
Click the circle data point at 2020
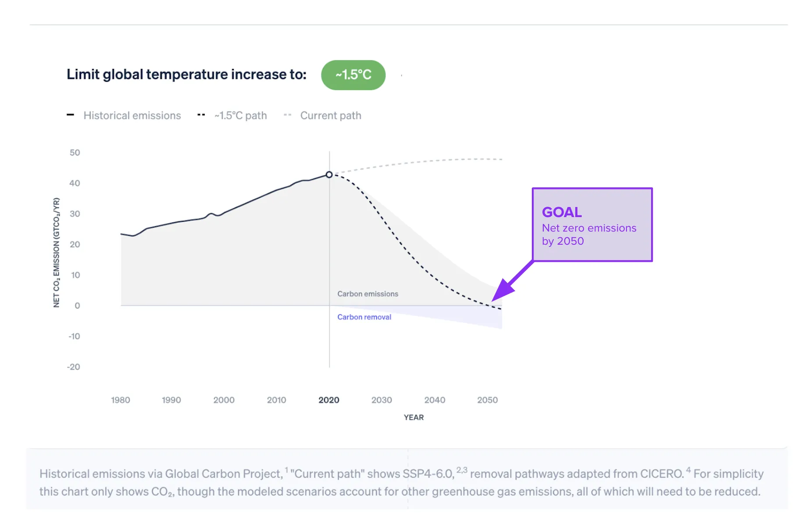[329, 175]
